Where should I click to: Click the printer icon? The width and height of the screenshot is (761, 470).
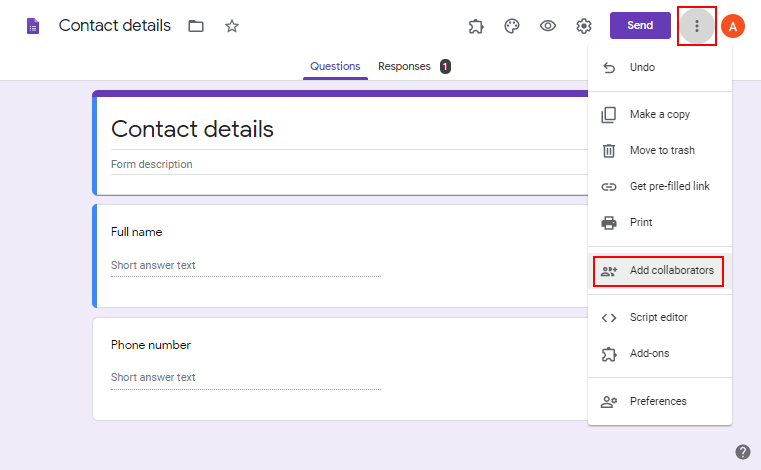(x=609, y=223)
